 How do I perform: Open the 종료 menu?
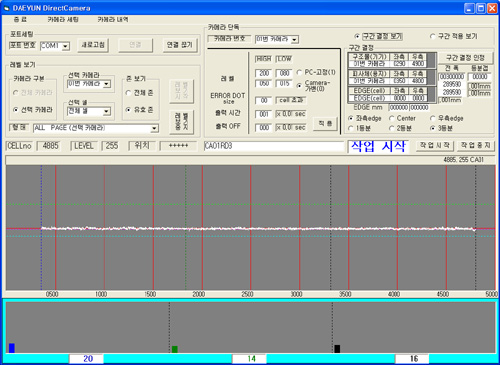(20, 19)
